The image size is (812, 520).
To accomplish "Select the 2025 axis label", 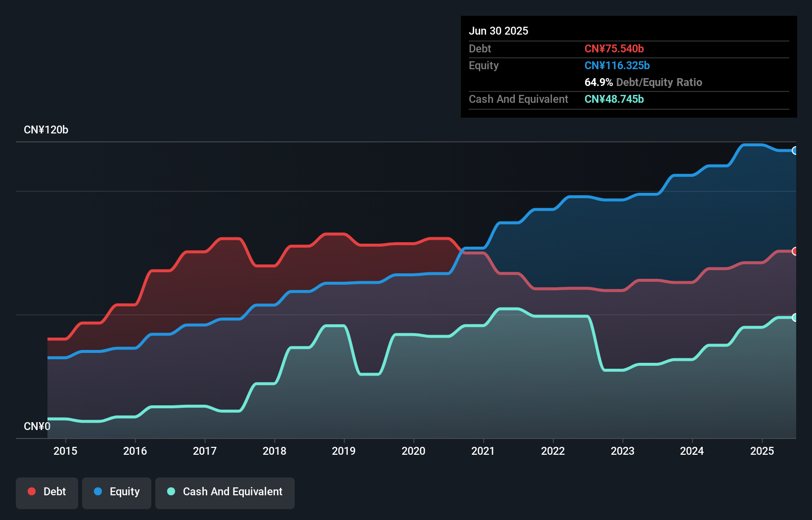I will [762, 451].
